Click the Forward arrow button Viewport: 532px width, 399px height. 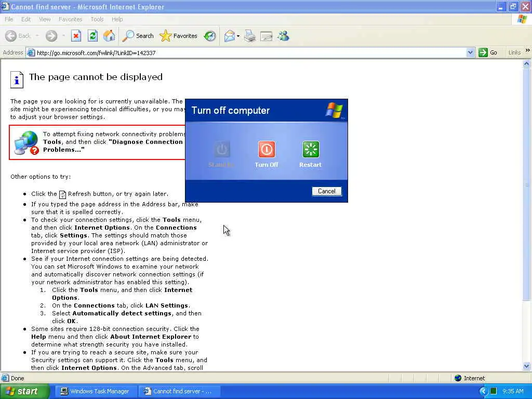(x=51, y=36)
